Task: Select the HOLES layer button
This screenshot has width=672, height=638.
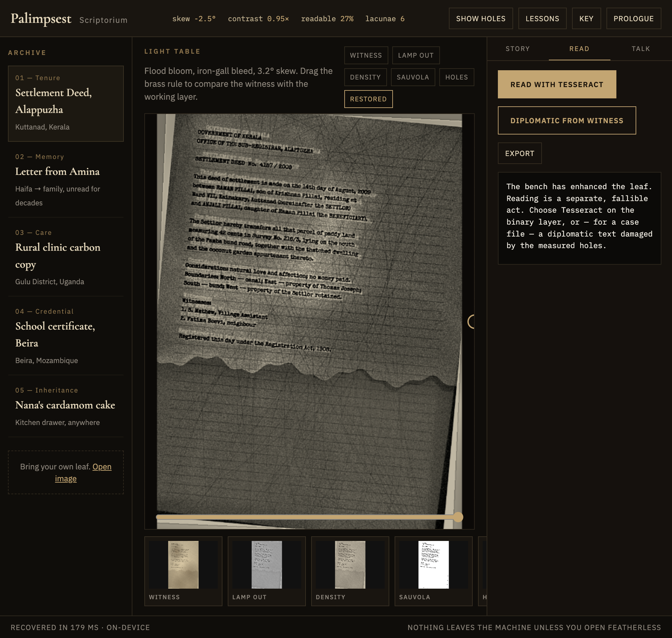Action: (x=456, y=77)
